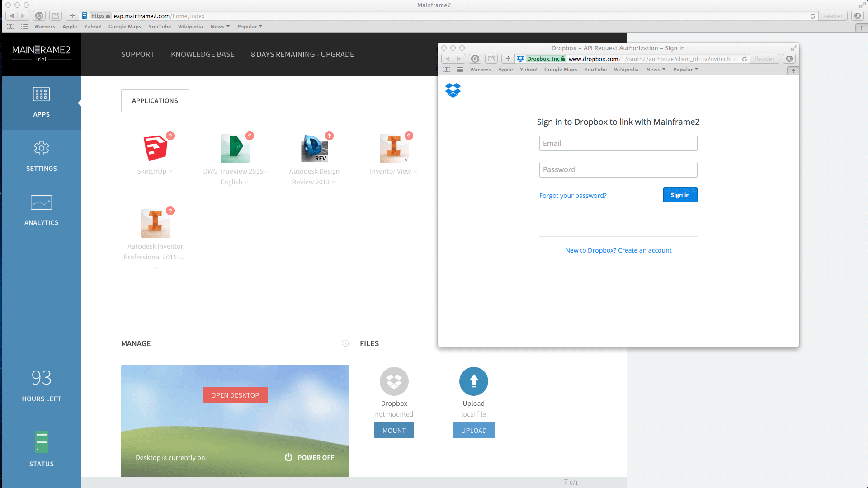Click the Power Off desktop toggle

[310, 457]
